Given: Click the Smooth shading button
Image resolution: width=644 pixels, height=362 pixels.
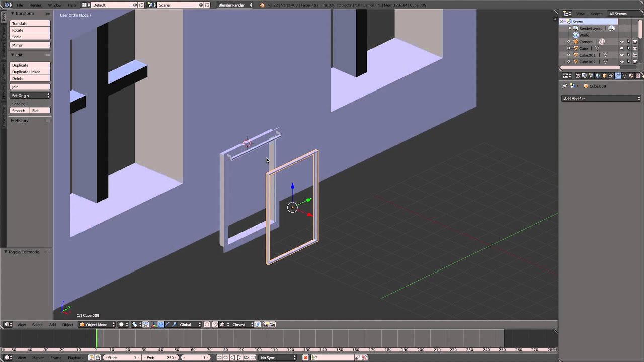Looking at the screenshot, I should pyautogui.click(x=19, y=111).
